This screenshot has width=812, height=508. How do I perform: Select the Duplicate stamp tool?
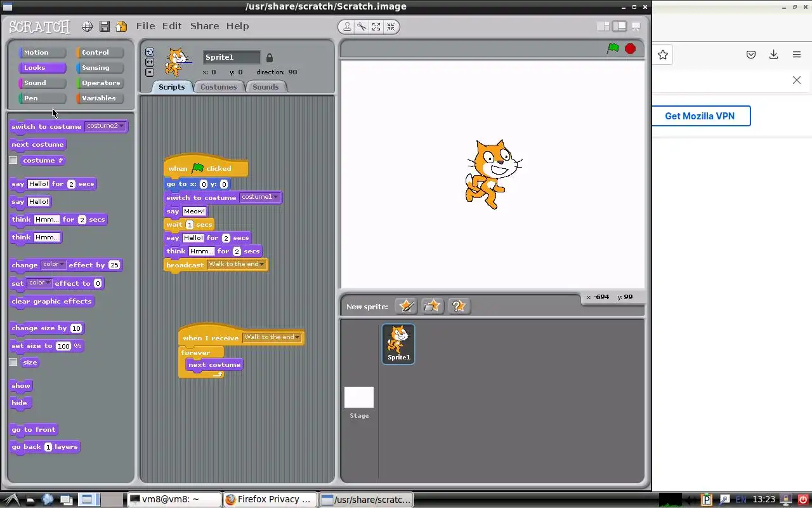(347, 27)
